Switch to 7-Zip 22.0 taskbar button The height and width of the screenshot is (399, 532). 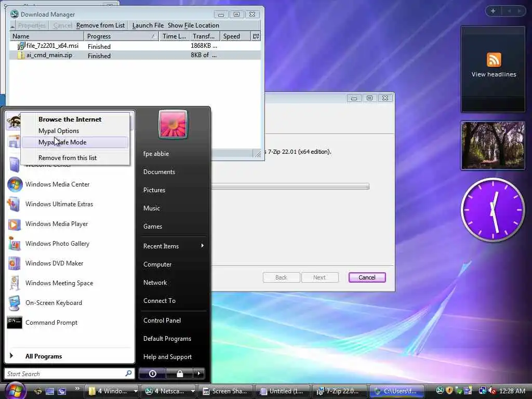[x=339, y=391]
